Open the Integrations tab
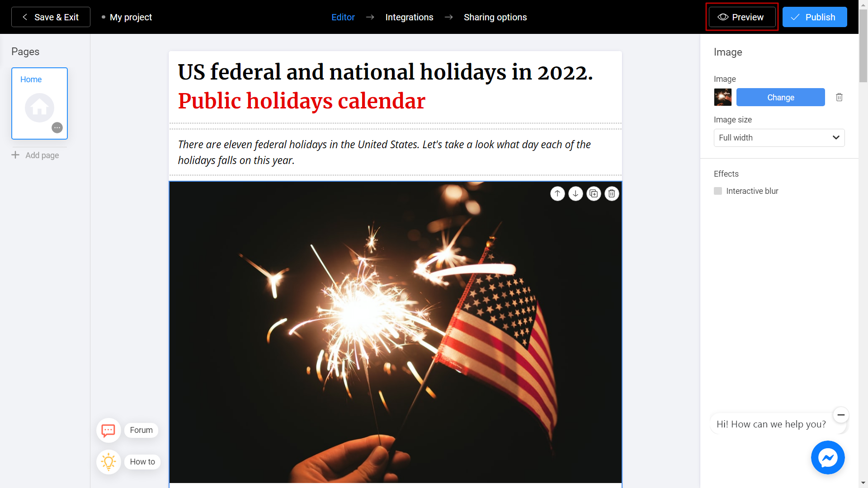868x488 pixels. [410, 17]
